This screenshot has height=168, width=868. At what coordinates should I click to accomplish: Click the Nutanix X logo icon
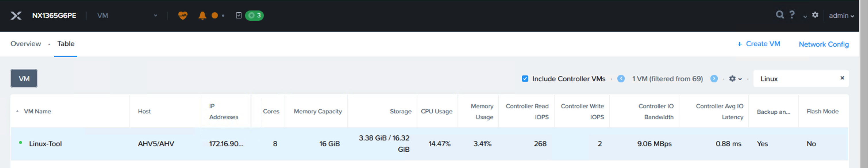[x=16, y=16]
